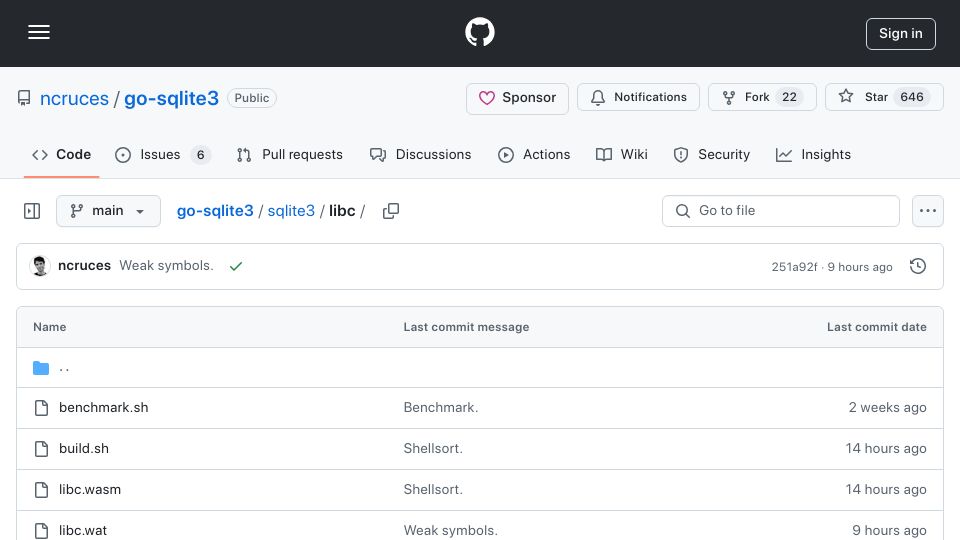Navigate to sqlite3 folder in breadcrumb
The image size is (960, 540).
291,211
